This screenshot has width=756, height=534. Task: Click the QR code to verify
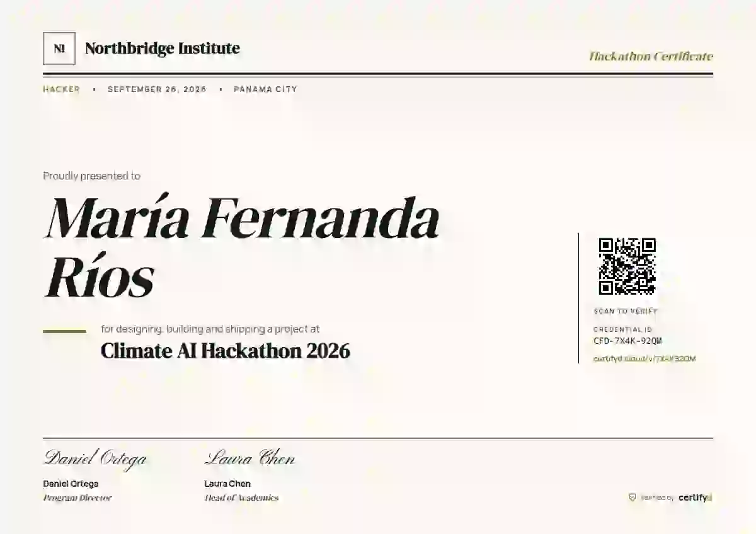point(627,266)
